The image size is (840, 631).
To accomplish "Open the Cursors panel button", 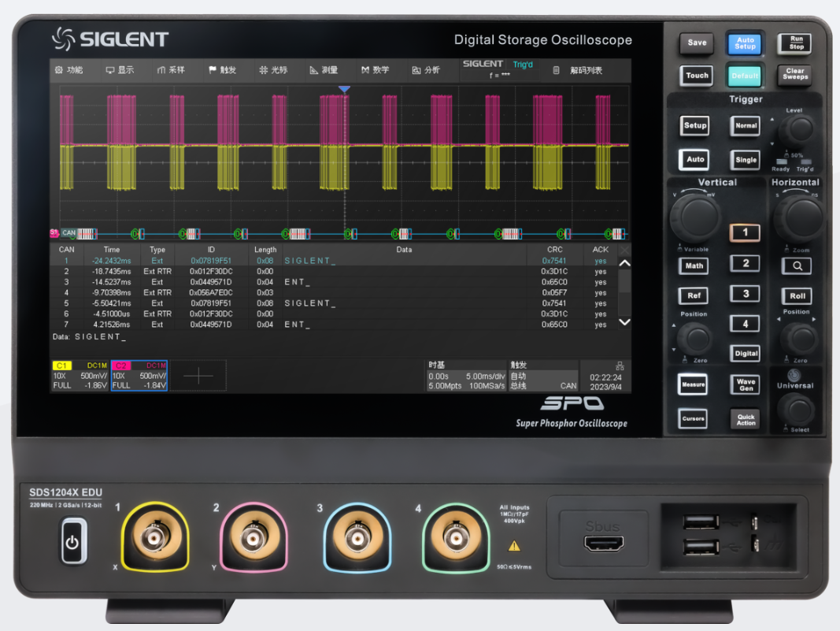I will 694,419.
